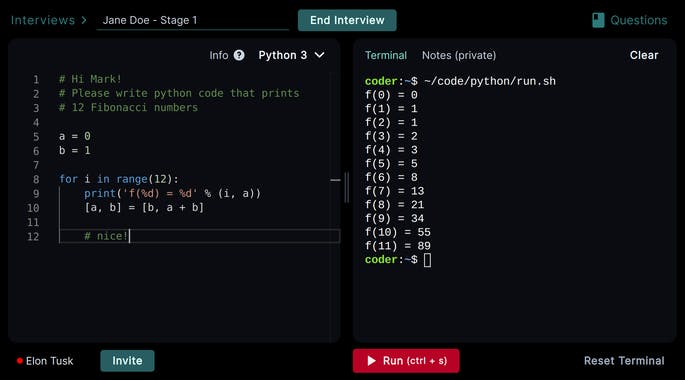This screenshot has width=685, height=380.
Task: Click the line 'a = 0' in the editor
Action: 75,136
